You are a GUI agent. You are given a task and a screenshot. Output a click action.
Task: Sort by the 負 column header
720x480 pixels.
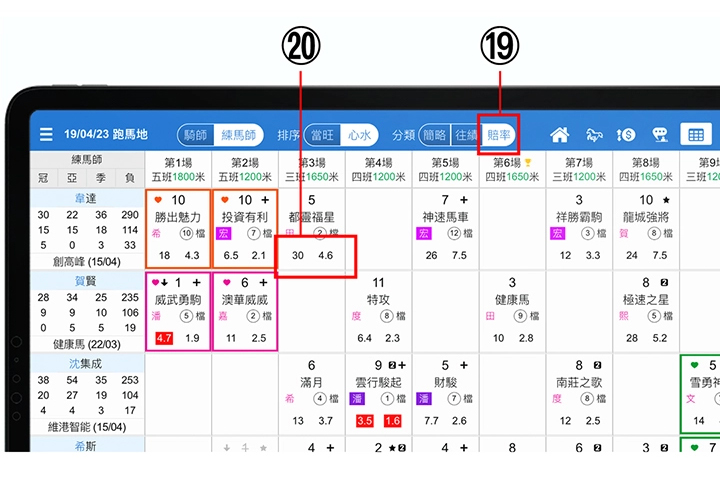(x=129, y=178)
